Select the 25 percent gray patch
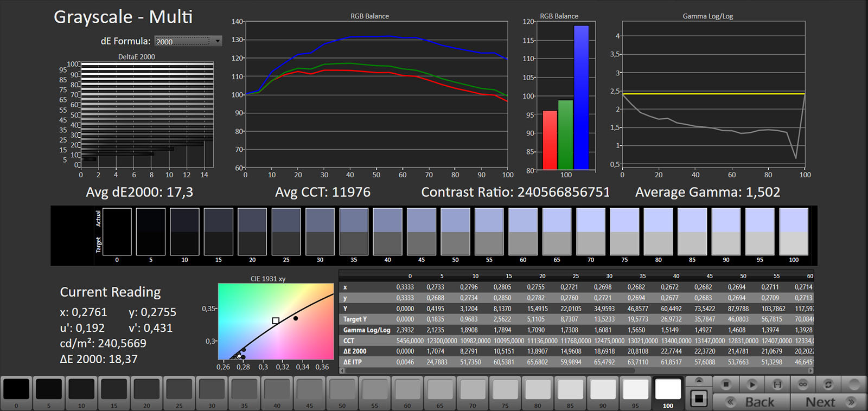 click(x=179, y=389)
